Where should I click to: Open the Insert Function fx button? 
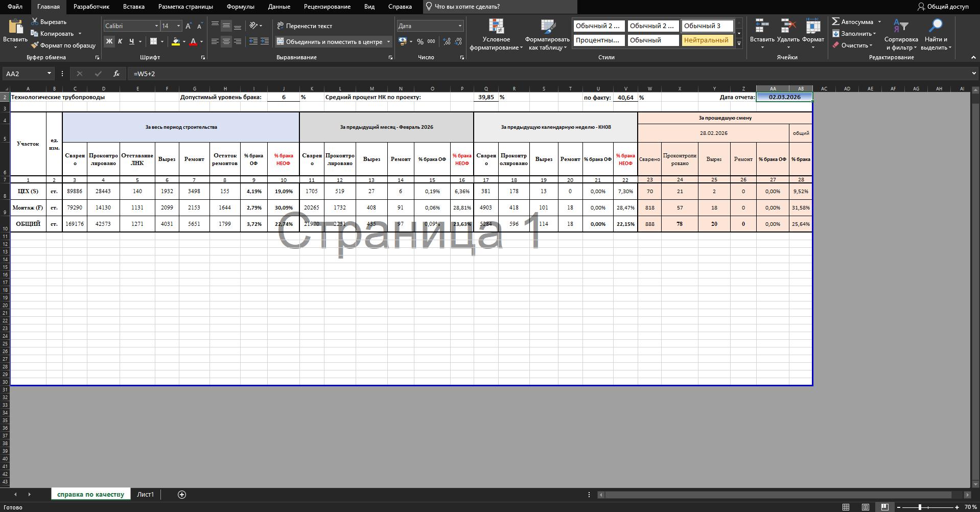coord(116,74)
